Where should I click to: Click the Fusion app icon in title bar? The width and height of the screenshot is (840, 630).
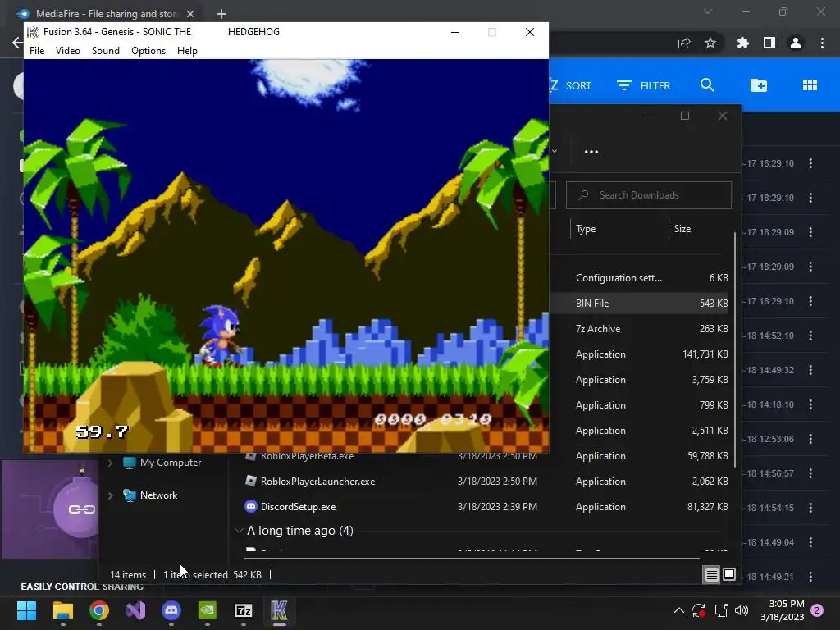[33, 32]
